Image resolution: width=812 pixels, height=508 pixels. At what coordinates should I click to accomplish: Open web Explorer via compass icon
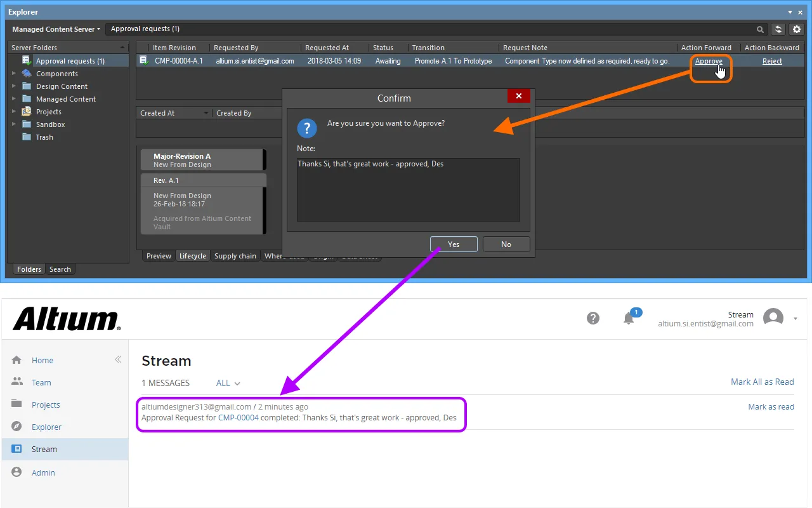click(16, 427)
